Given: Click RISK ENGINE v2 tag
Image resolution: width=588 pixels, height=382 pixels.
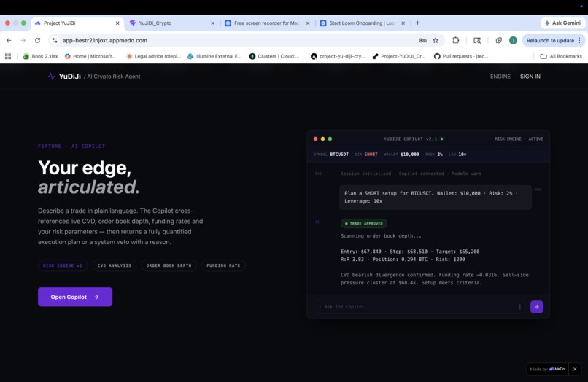Looking at the screenshot, I should [63, 265].
